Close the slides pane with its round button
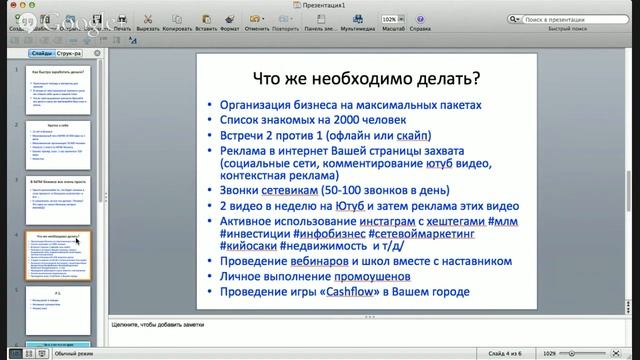 click(97, 53)
